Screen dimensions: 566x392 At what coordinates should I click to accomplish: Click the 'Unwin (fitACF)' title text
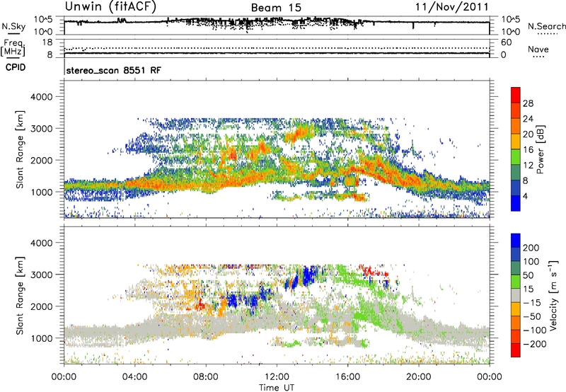tap(110, 6)
